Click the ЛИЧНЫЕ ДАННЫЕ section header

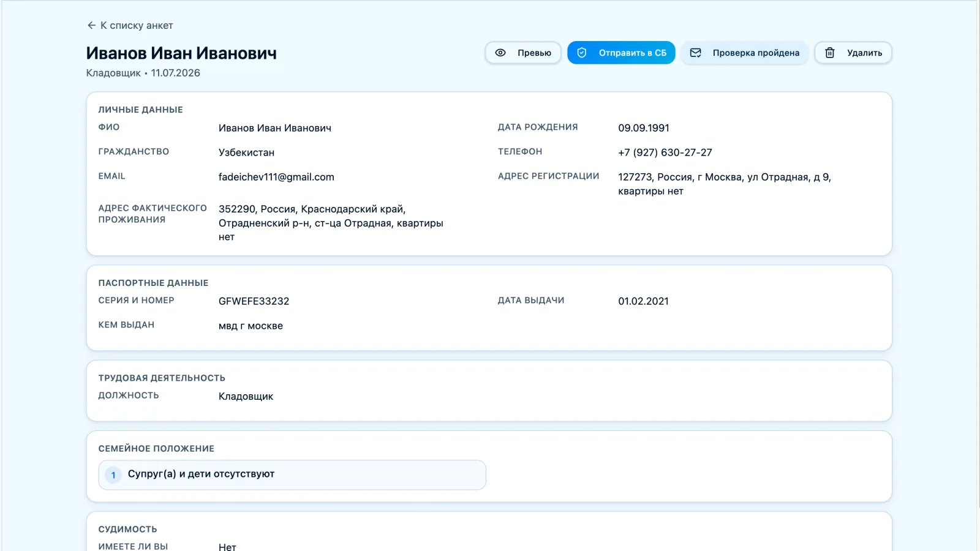click(x=141, y=110)
